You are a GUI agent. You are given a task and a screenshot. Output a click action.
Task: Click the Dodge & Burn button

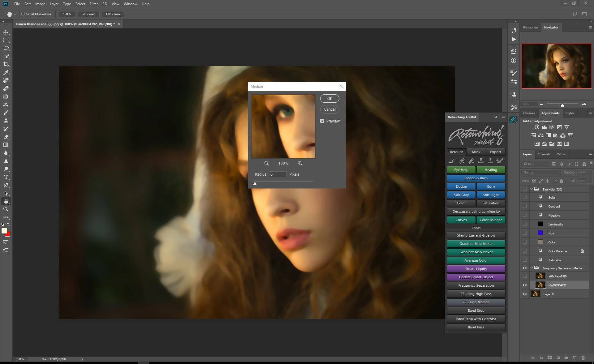click(476, 178)
